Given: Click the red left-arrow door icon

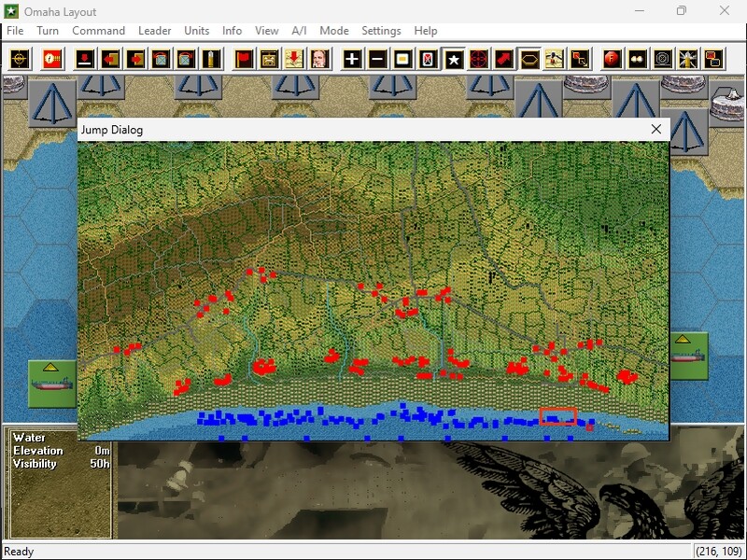Looking at the screenshot, I should [x=110, y=59].
